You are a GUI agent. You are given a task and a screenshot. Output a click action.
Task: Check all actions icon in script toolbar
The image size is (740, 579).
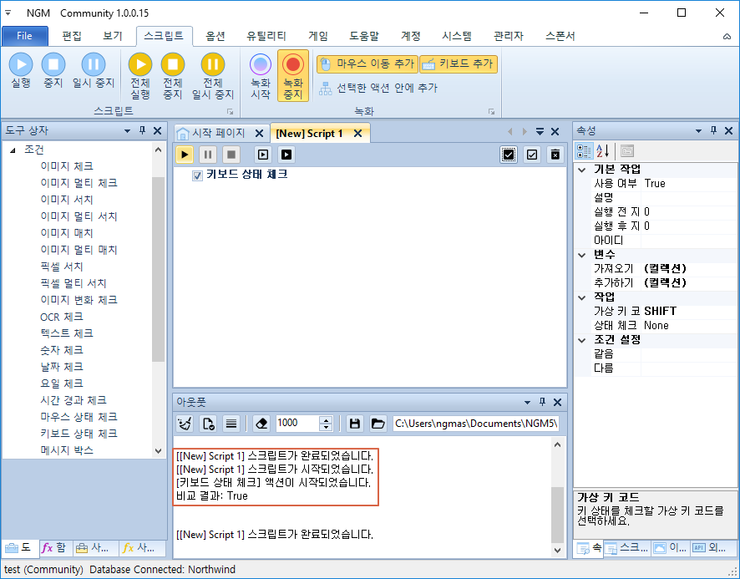click(508, 154)
